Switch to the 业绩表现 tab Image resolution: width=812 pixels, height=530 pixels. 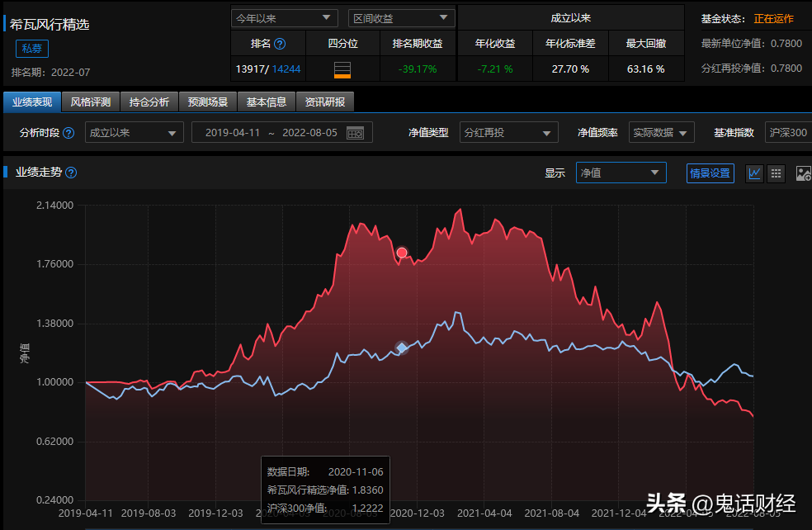[32, 102]
